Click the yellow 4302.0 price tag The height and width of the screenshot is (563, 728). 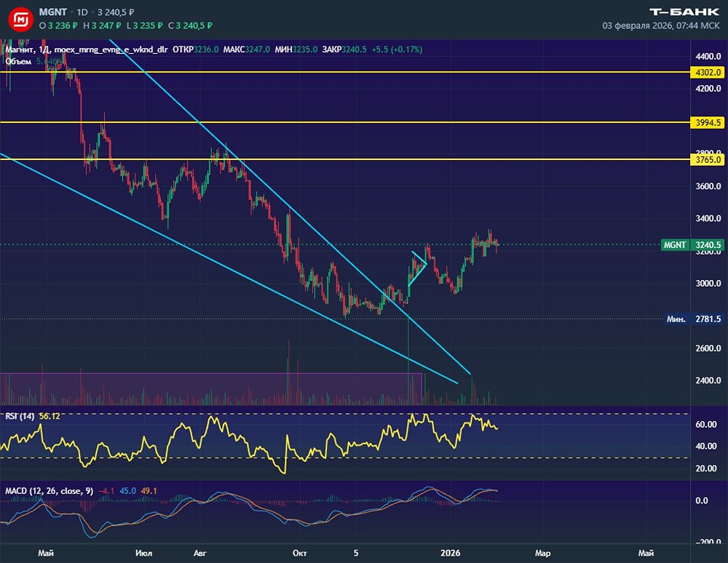pos(708,72)
